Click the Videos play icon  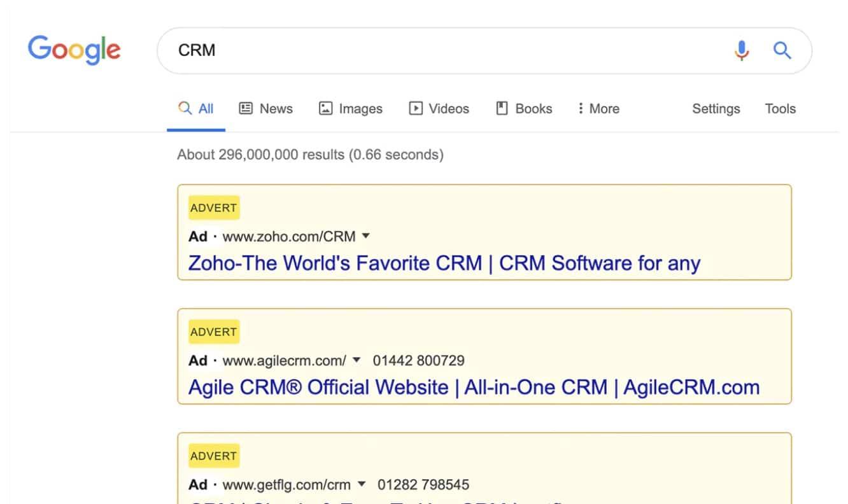[415, 108]
